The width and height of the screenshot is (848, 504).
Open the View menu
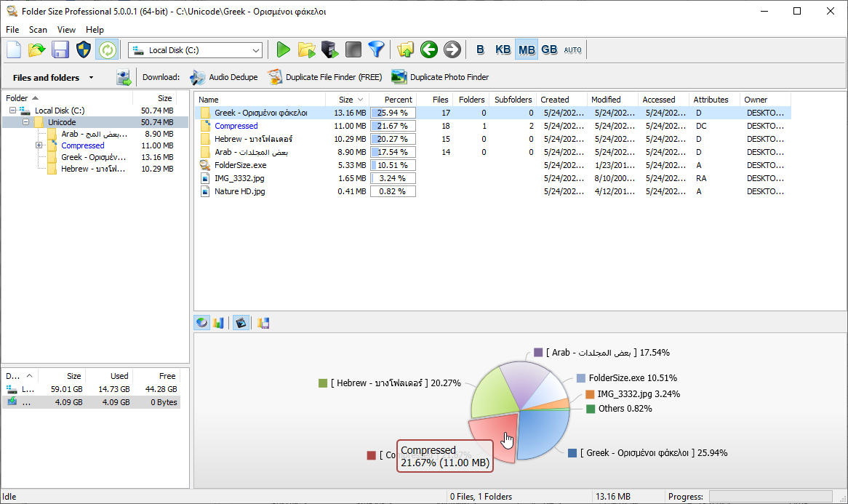pyautogui.click(x=66, y=30)
